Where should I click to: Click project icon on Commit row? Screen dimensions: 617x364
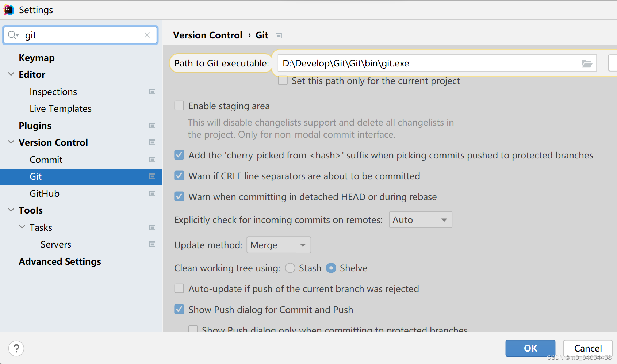pyautogui.click(x=152, y=160)
